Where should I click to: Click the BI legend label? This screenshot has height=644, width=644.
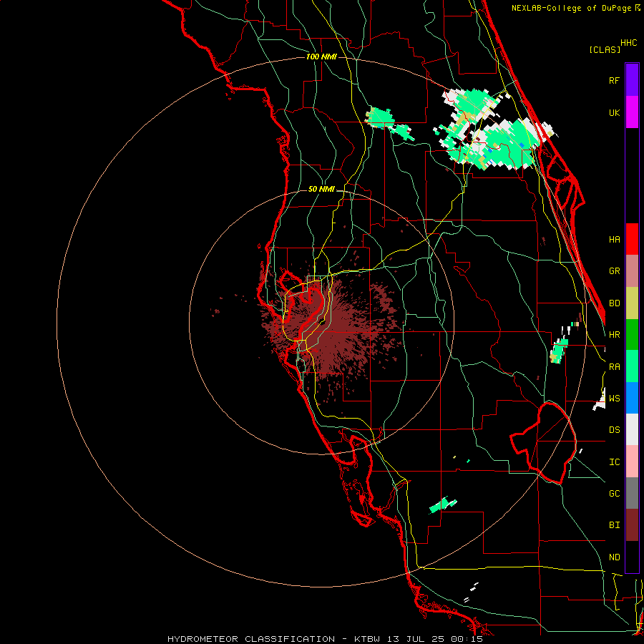(x=614, y=525)
